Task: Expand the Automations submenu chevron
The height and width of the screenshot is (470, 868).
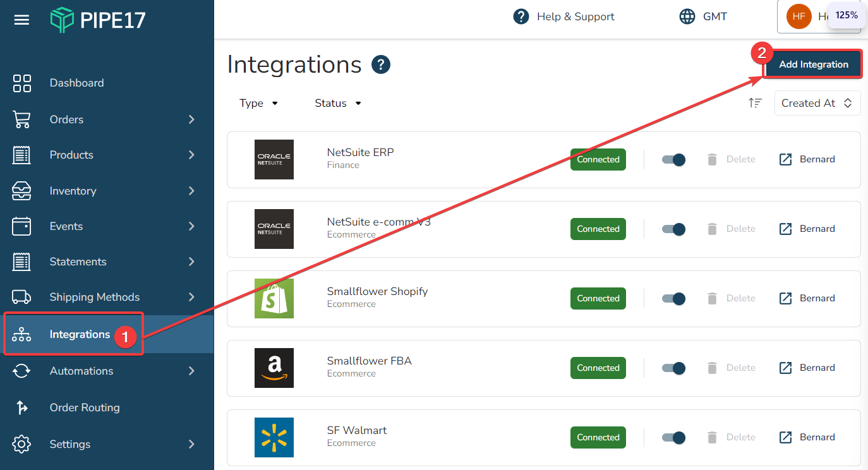Action: pos(191,371)
